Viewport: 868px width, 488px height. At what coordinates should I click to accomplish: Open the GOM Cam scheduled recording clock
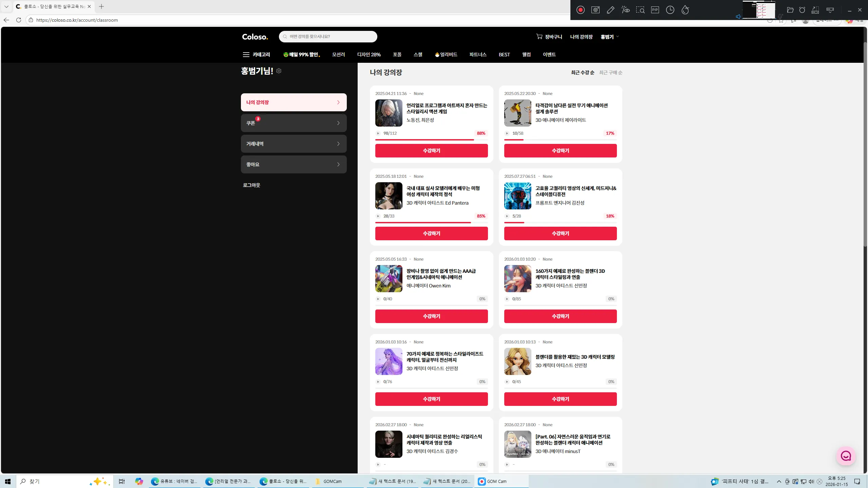pyautogui.click(x=670, y=10)
